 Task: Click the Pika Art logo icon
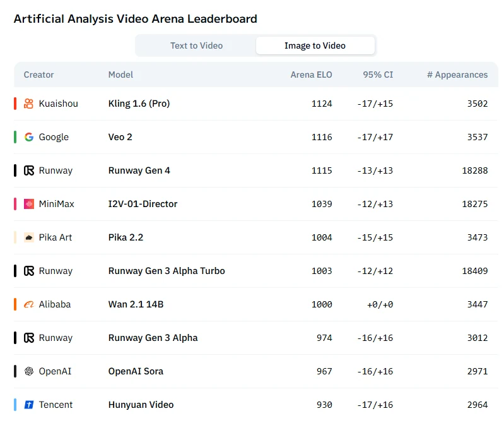(28, 237)
